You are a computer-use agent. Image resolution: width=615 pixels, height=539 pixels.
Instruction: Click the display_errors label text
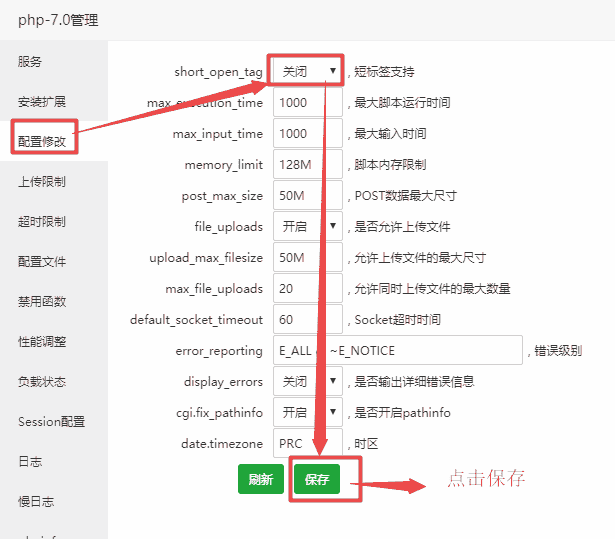point(223,382)
